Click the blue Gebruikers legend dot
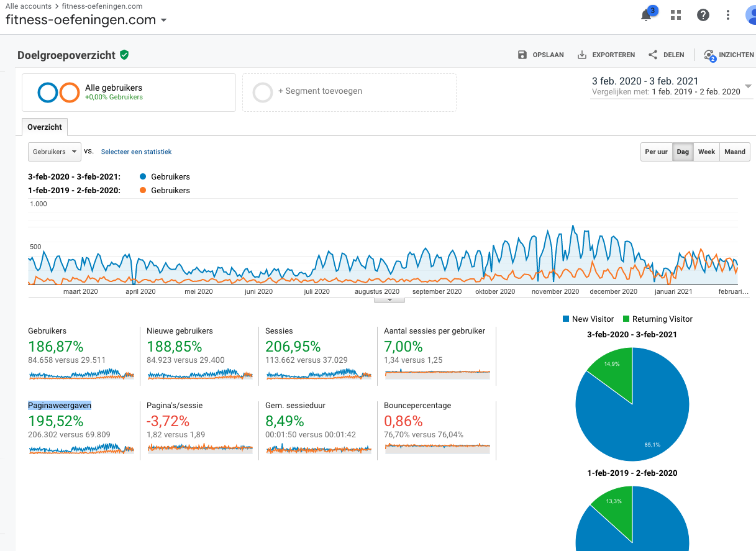Screen dimensions: 756x551 click(x=143, y=177)
